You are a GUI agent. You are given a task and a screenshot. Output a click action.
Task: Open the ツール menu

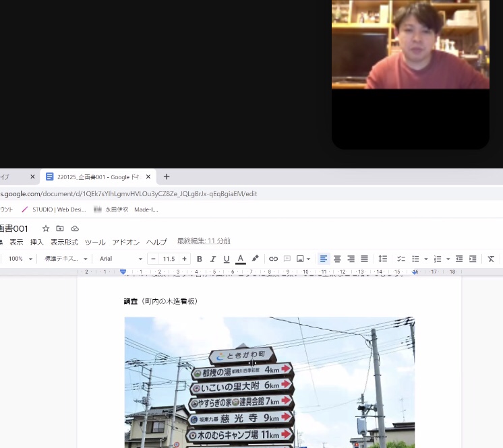[94, 242]
